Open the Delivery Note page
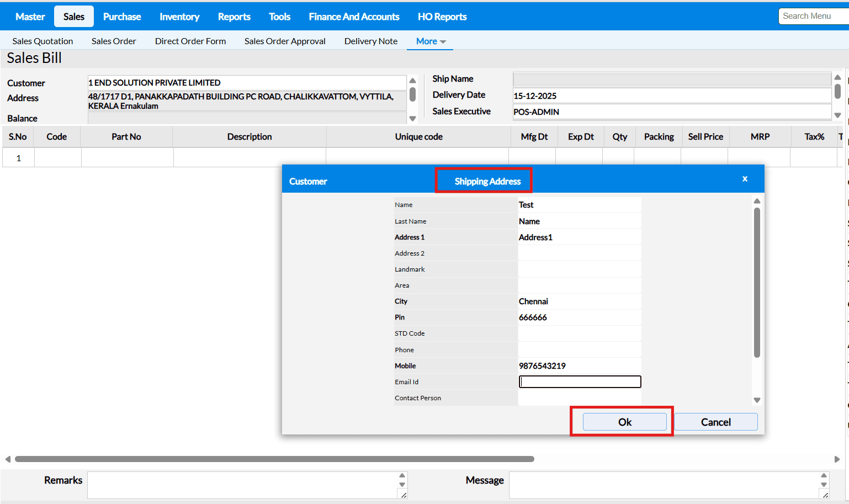849x504 pixels. [x=370, y=41]
